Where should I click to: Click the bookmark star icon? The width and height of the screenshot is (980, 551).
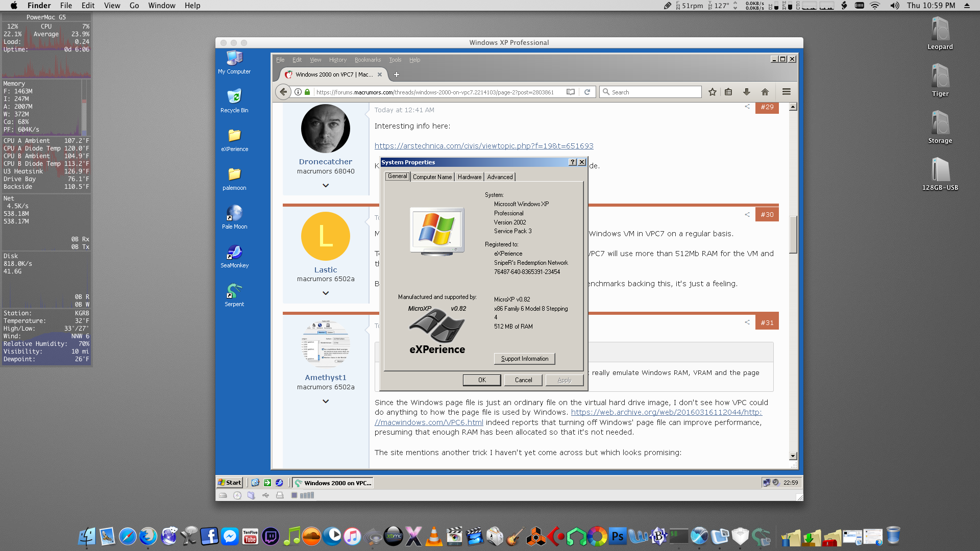coord(713,92)
